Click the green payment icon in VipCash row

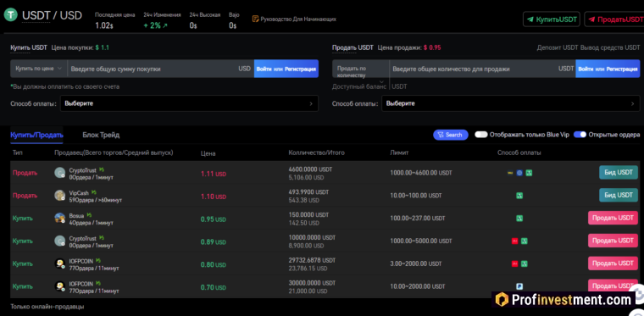coord(519,196)
